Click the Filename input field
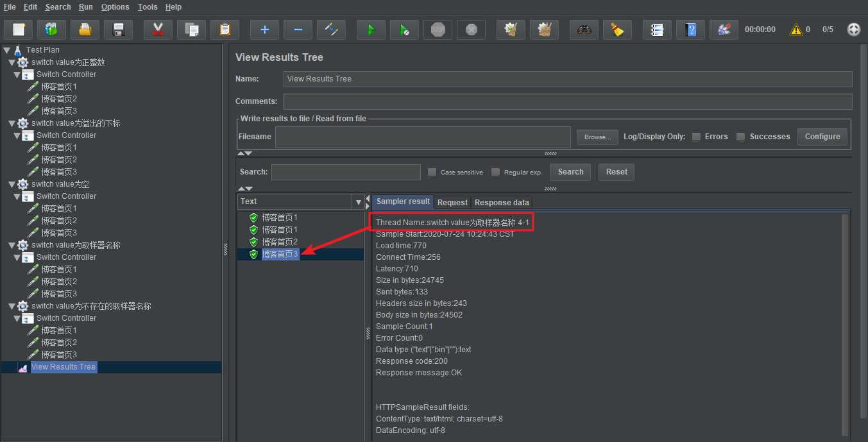The image size is (868, 442). click(423, 137)
